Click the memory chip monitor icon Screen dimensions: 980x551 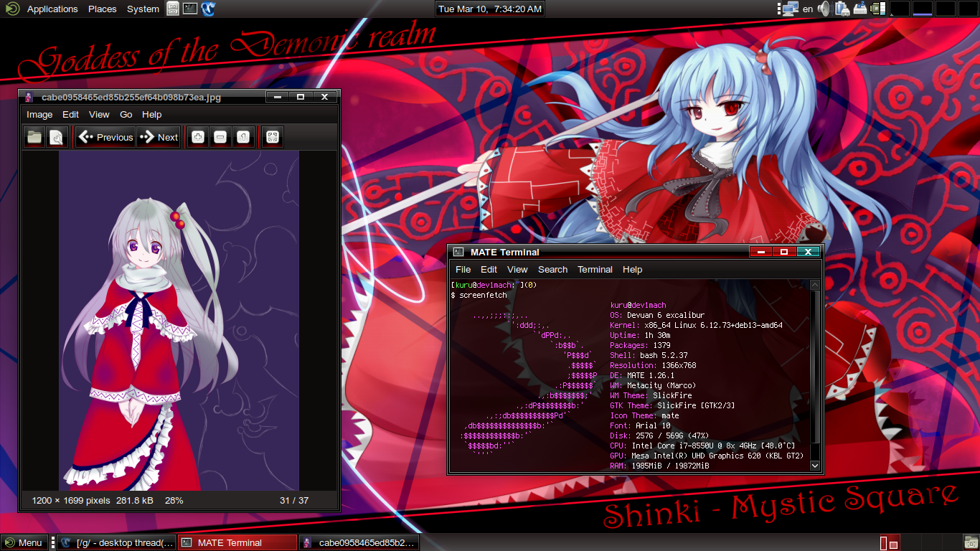tap(877, 9)
